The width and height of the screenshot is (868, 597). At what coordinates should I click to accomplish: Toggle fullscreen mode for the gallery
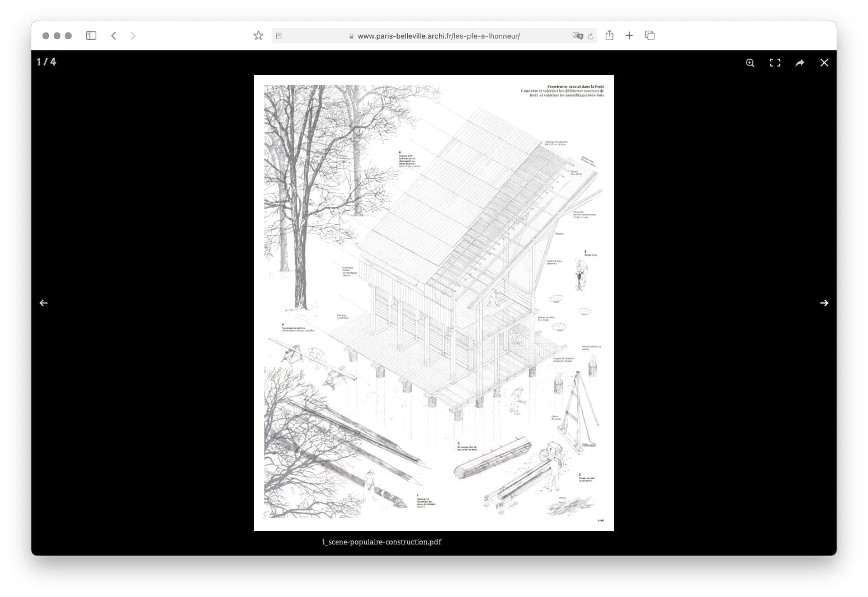[x=775, y=63]
